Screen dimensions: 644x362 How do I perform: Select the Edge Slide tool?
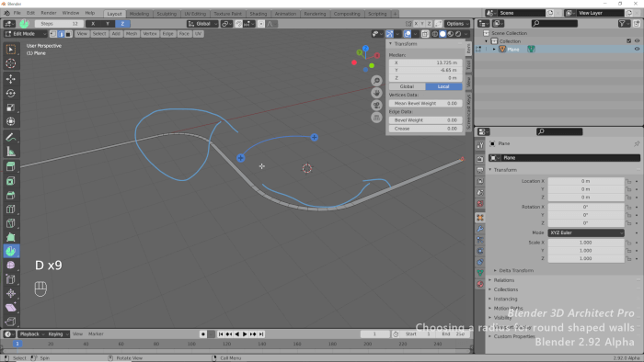coord(11,279)
